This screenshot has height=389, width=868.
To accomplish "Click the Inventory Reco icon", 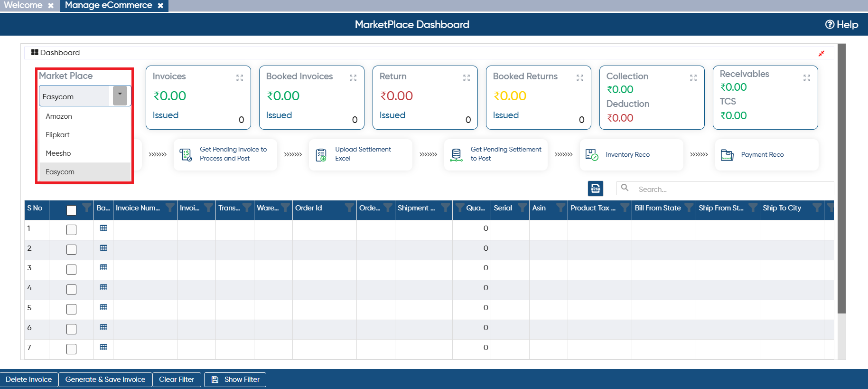I will (x=592, y=155).
